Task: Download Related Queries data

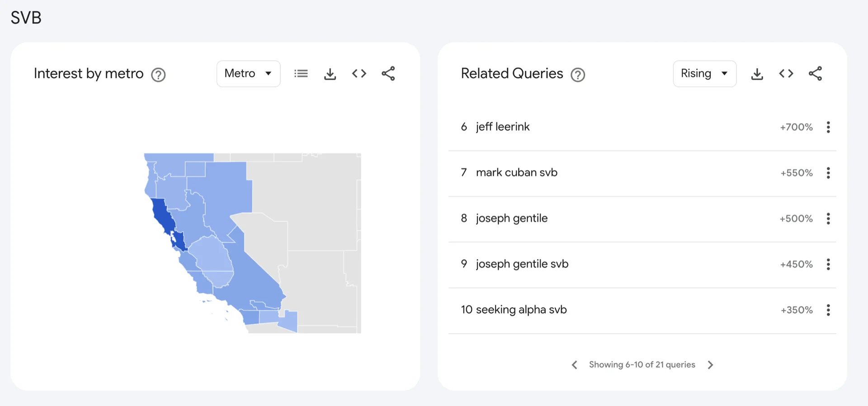Action: tap(757, 74)
